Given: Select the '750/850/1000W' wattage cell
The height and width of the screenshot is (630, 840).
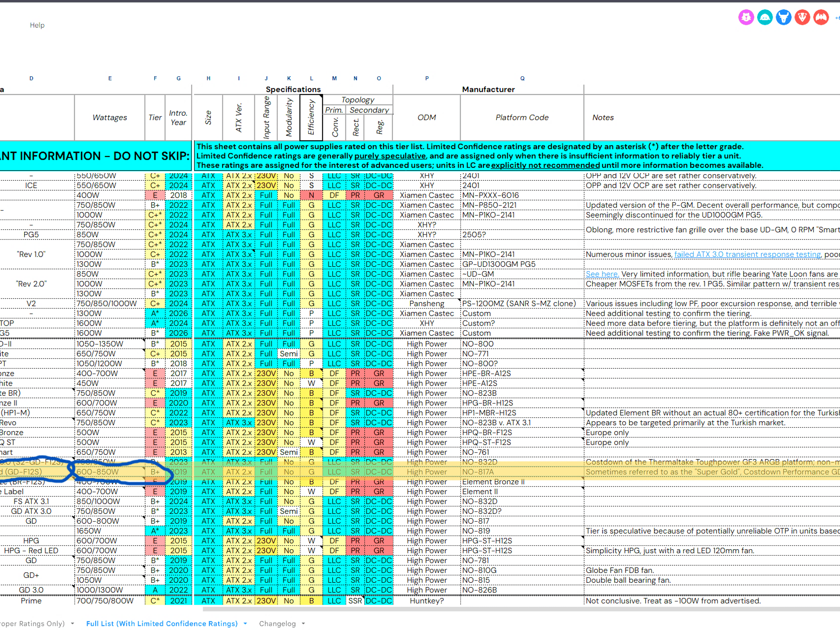Looking at the screenshot, I should tap(110, 304).
